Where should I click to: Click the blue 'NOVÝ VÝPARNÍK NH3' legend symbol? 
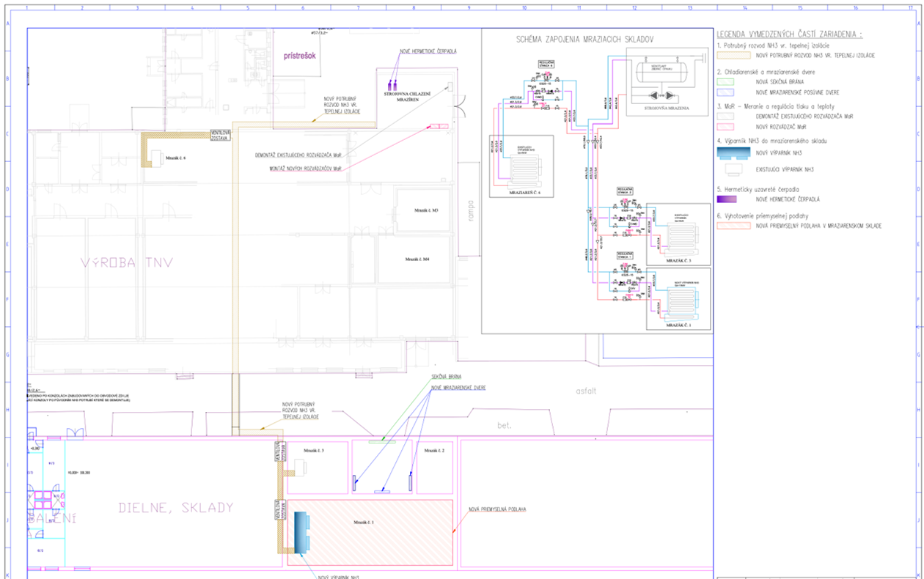pos(734,152)
